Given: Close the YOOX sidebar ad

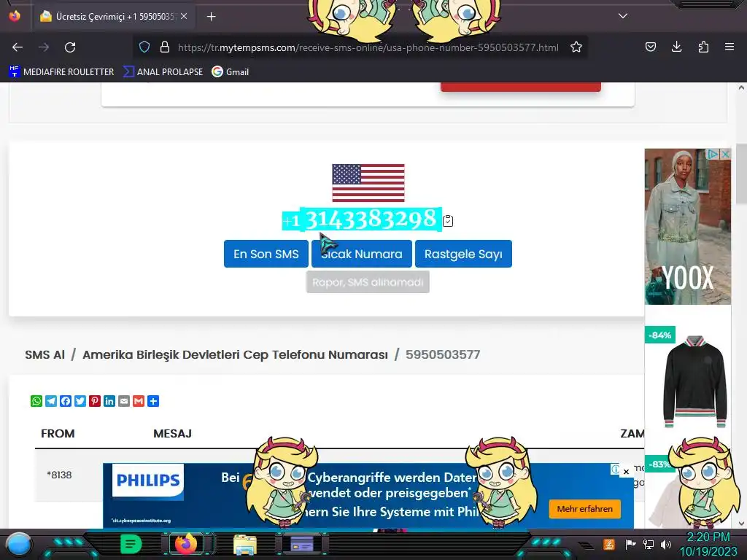Looking at the screenshot, I should pos(725,155).
